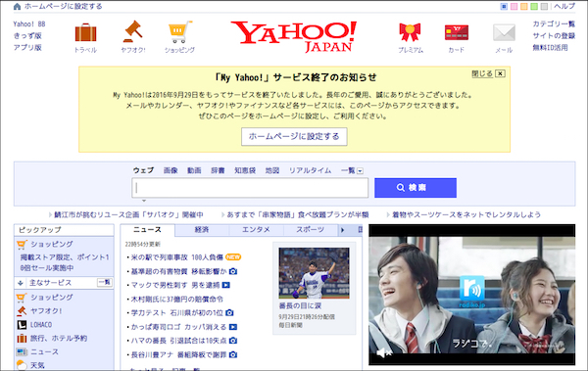This screenshot has width=588, height=371.
Task: Switch to the スポーツ tab
Action: (311, 230)
